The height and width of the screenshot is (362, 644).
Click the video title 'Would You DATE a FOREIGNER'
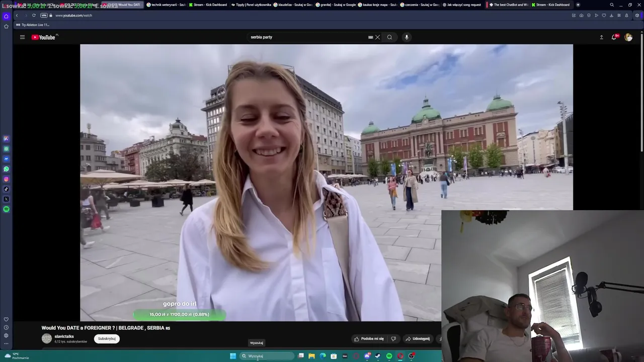pyautogui.click(x=106, y=328)
